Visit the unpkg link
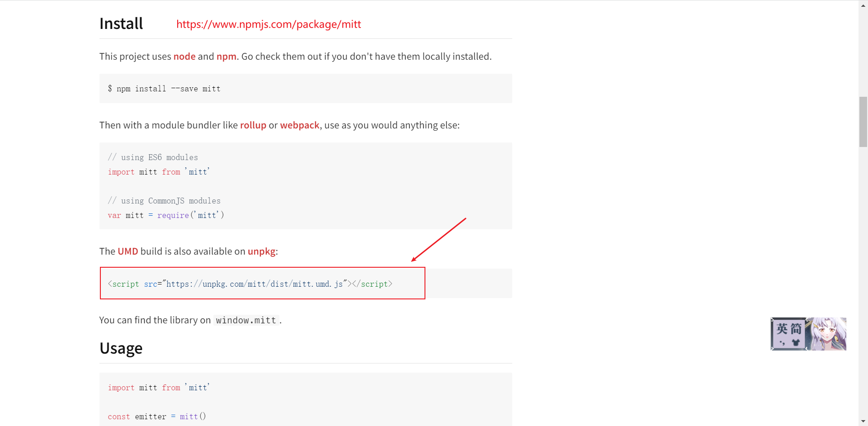 262,251
